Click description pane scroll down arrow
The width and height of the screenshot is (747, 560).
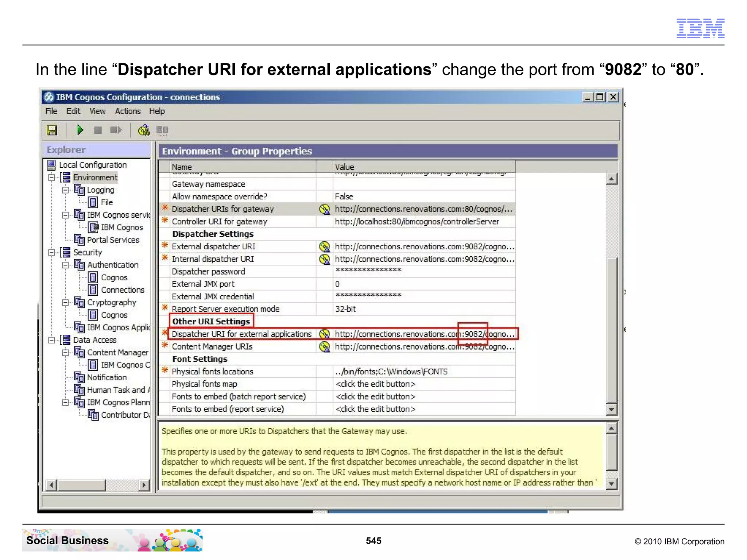tap(612, 484)
